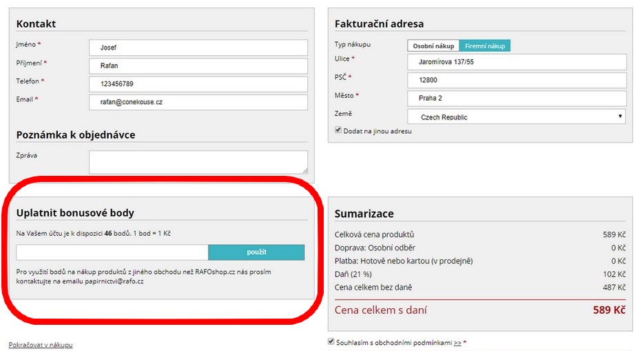Viewport: 644px width, 351px height.
Task: Open the terms link marked >>
Action: pos(457,343)
